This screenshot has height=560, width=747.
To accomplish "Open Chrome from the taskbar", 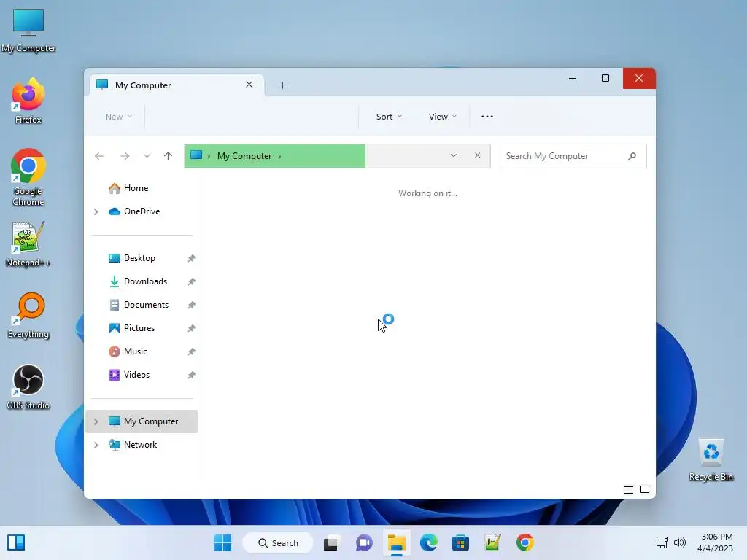I will coord(525,542).
